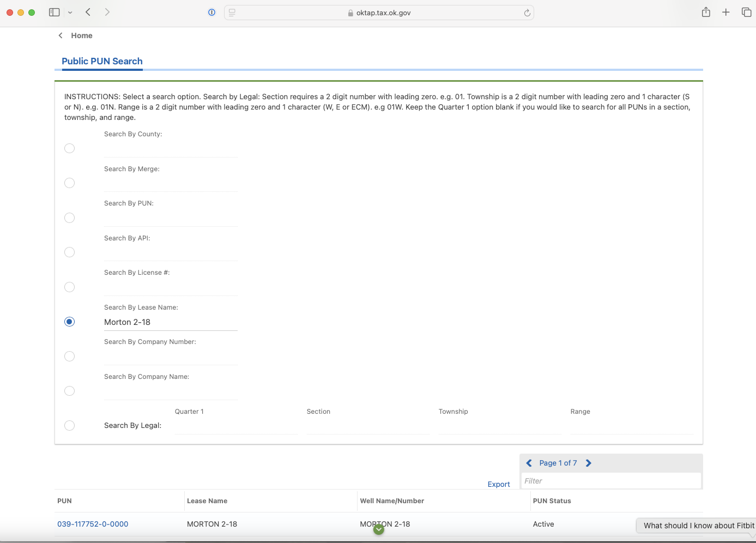Click the page reader icon in address bar

[232, 13]
